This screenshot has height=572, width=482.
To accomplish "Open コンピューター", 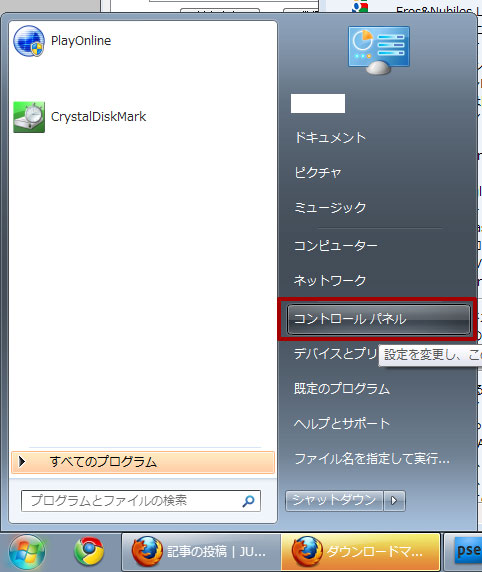I will 336,246.
